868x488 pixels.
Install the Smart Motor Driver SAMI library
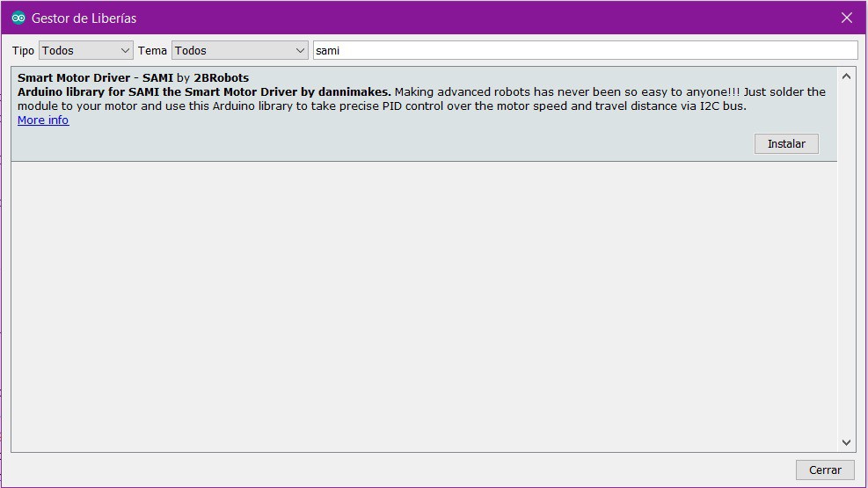point(786,144)
